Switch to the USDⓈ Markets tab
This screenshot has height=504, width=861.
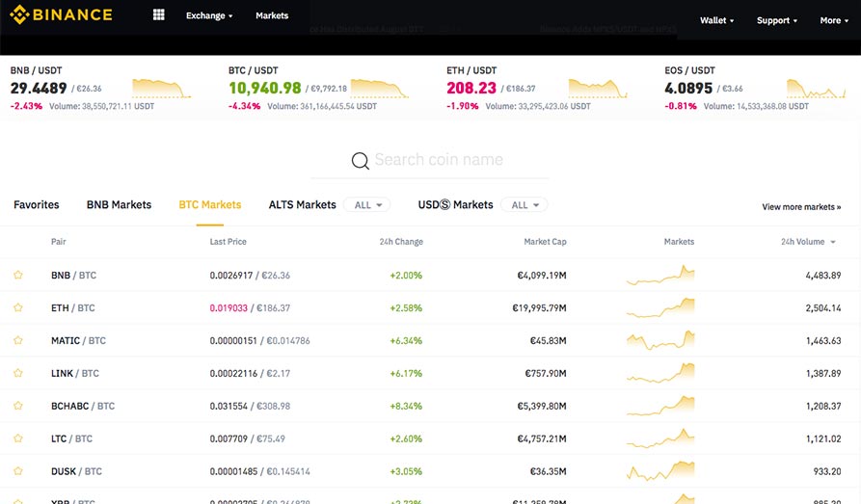(x=456, y=205)
